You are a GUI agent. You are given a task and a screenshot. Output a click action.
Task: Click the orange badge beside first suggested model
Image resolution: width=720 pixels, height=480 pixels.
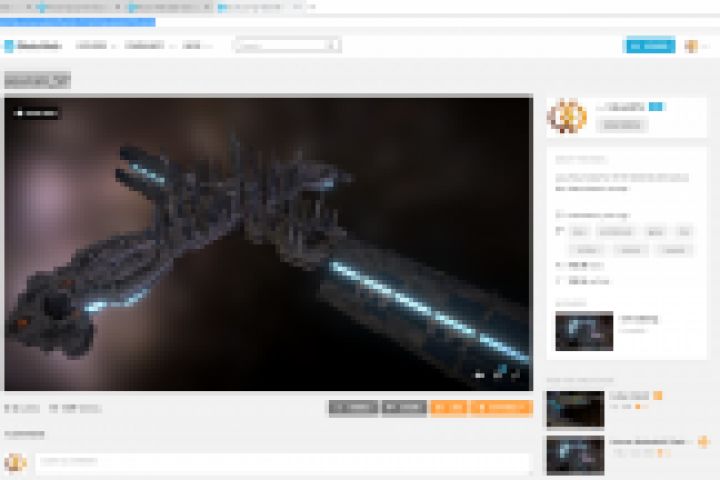658,396
